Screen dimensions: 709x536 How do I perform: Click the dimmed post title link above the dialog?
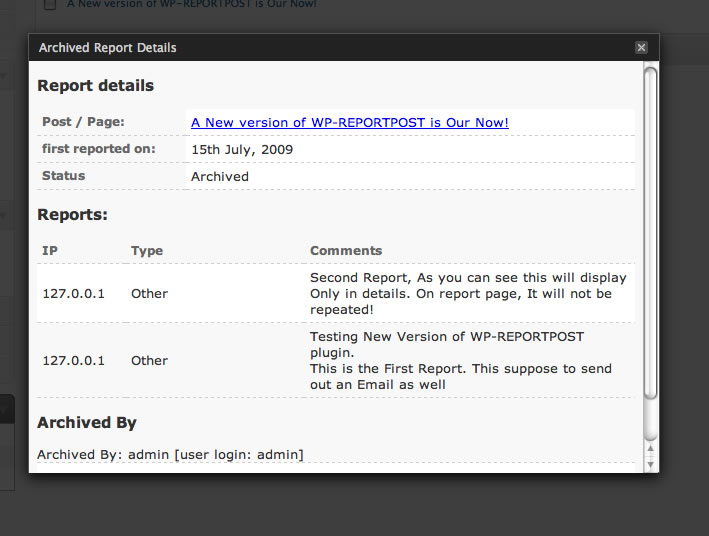click(x=192, y=4)
